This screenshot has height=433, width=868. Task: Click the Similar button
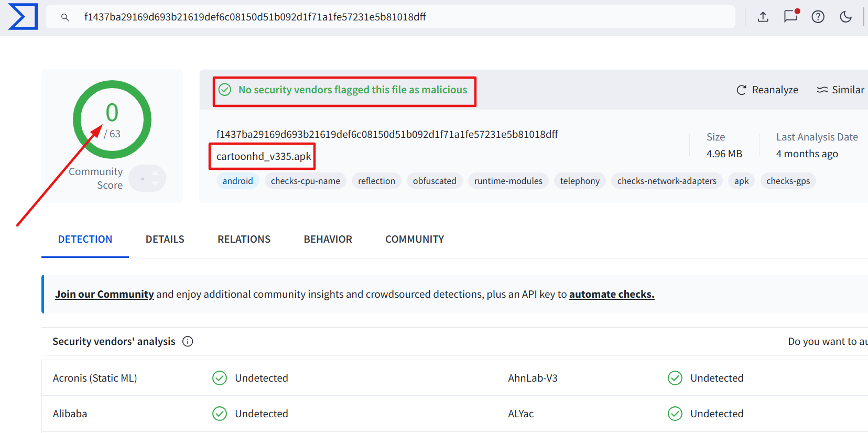841,90
